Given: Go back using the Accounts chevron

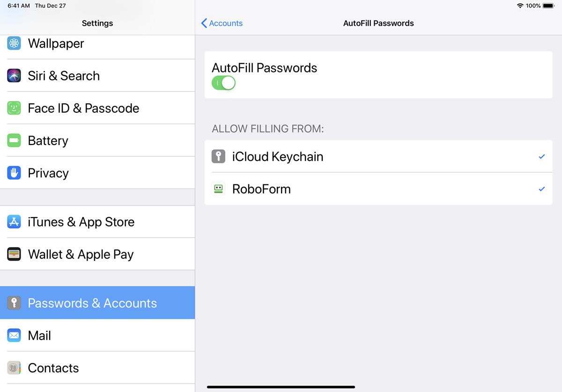Looking at the screenshot, I should pyautogui.click(x=204, y=23).
